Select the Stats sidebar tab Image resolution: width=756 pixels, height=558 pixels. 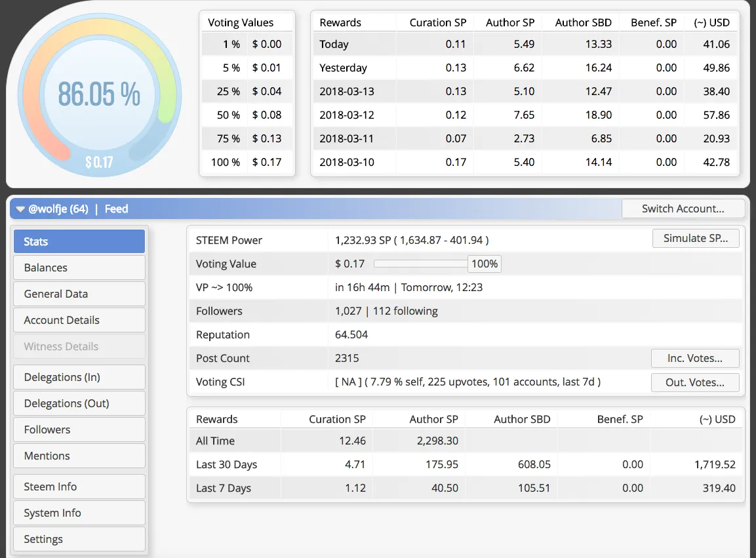[79, 241]
